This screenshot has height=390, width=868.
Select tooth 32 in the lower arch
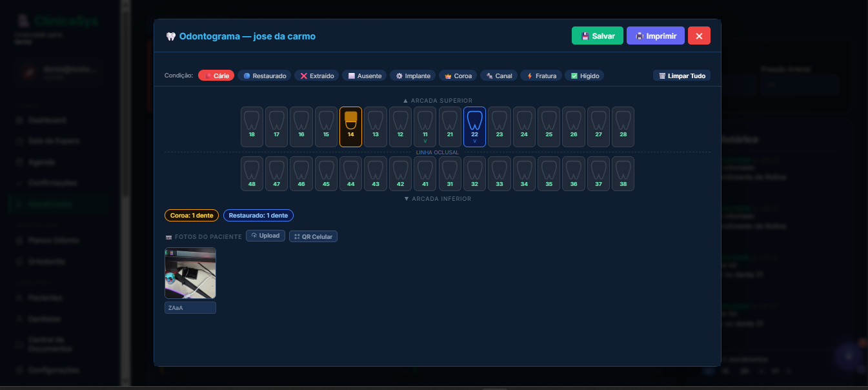[474, 174]
